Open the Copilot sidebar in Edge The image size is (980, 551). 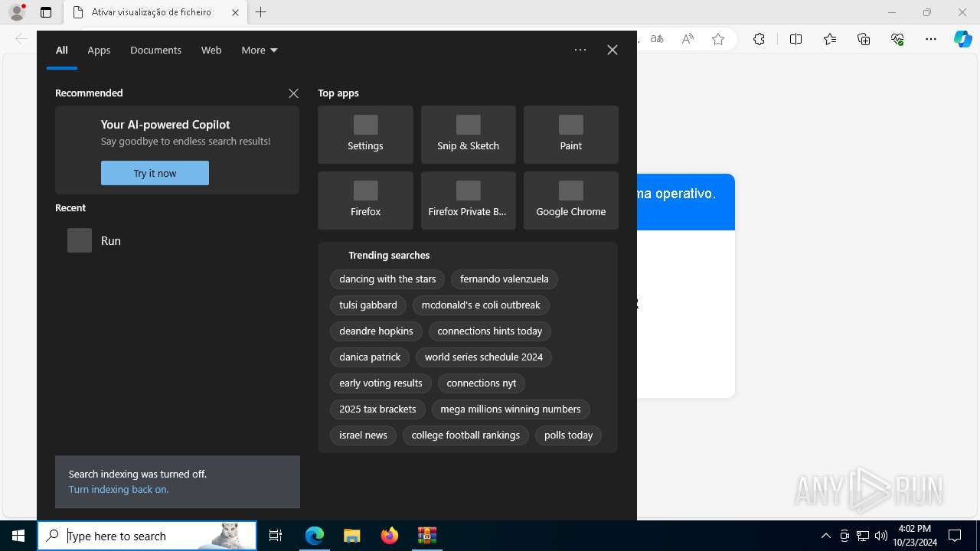pos(963,39)
